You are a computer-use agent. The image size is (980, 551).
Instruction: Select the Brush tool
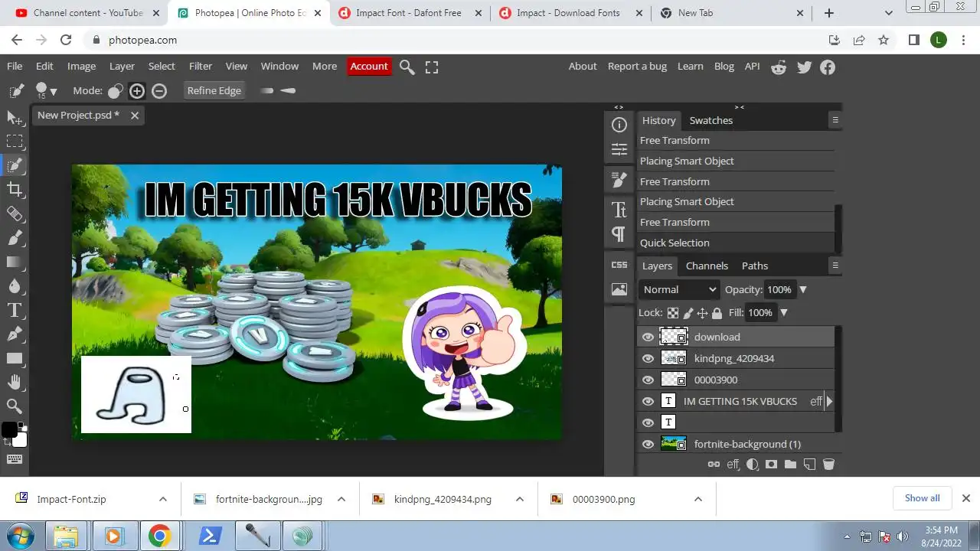(x=15, y=237)
